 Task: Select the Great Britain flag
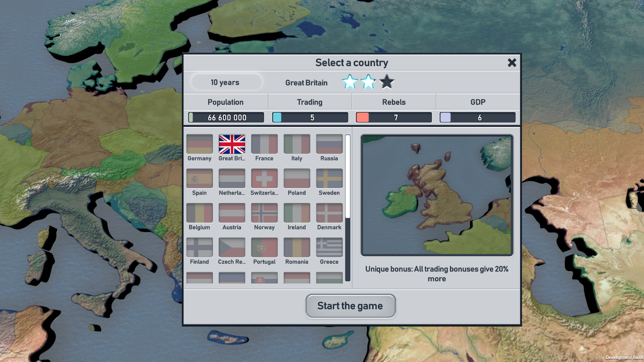click(232, 144)
